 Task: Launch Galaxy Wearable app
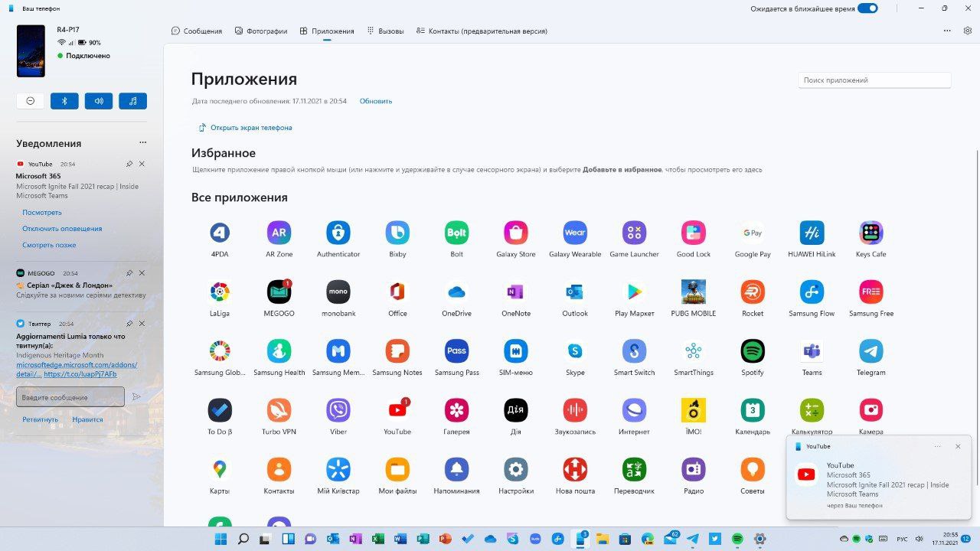point(575,233)
